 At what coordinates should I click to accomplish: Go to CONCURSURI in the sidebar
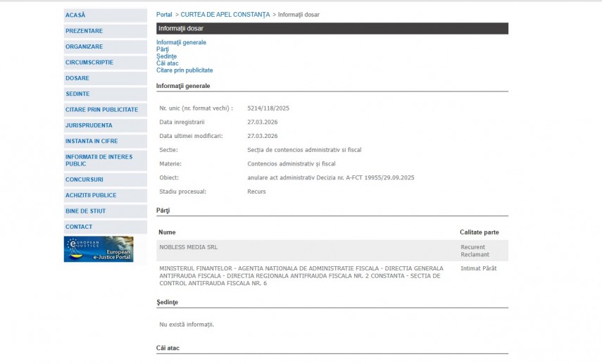[x=84, y=180]
